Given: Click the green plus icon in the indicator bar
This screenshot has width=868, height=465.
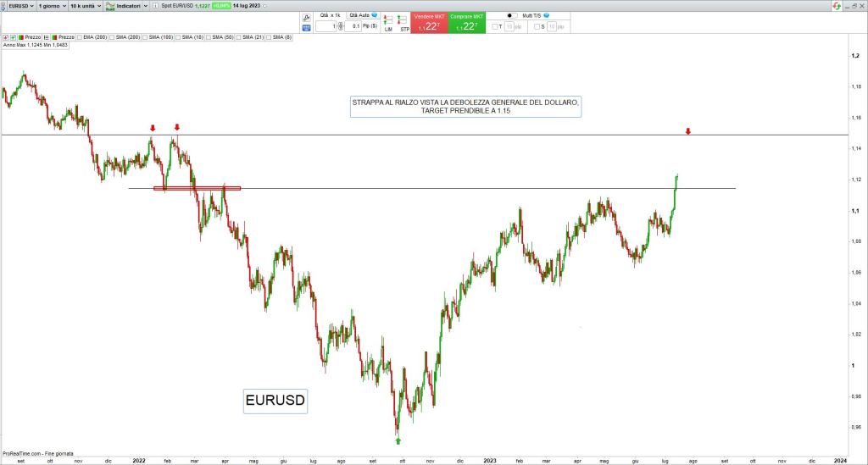Looking at the screenshot, I should [x=13, y=37].
